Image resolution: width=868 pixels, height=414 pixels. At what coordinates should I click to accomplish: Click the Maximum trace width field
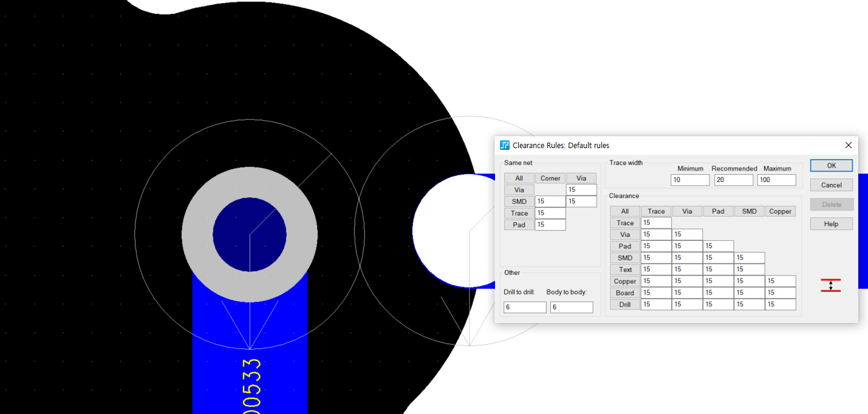[x=776, y=180]
